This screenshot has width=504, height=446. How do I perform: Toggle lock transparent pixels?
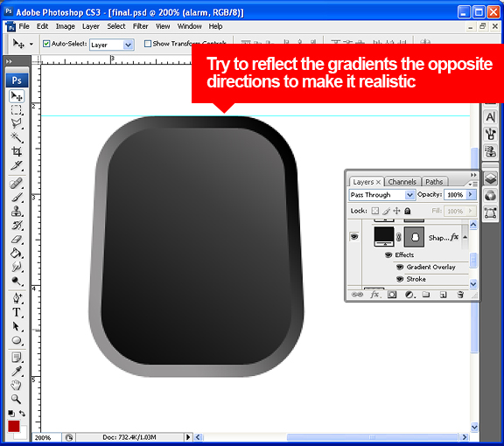[x=374, y=211]
